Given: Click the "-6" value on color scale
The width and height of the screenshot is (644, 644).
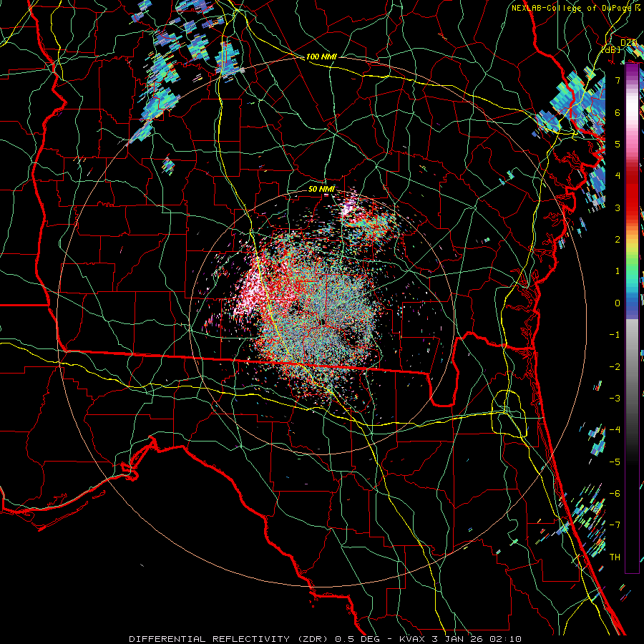Looking at the screenshot, I should (615, 494).
